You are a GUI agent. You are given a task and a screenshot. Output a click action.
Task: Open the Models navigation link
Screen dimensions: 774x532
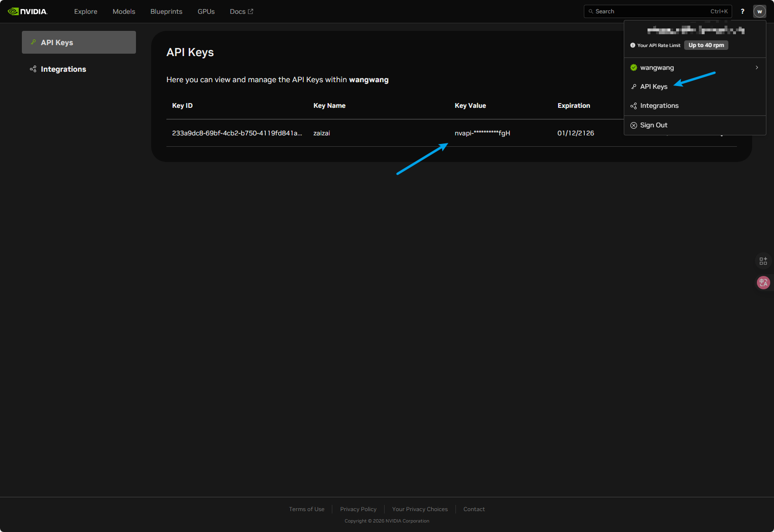[x=124, y=11]
